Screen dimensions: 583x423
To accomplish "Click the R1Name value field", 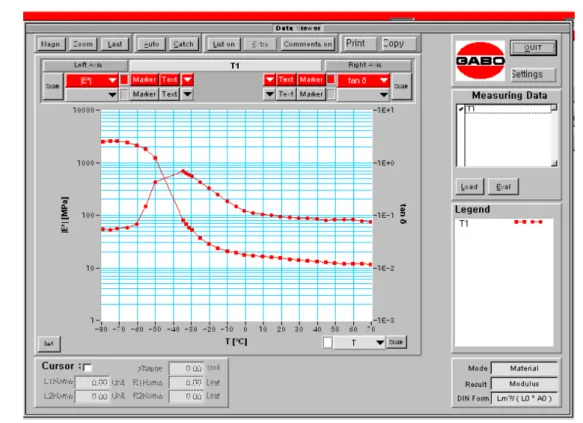I will (186, 382).
